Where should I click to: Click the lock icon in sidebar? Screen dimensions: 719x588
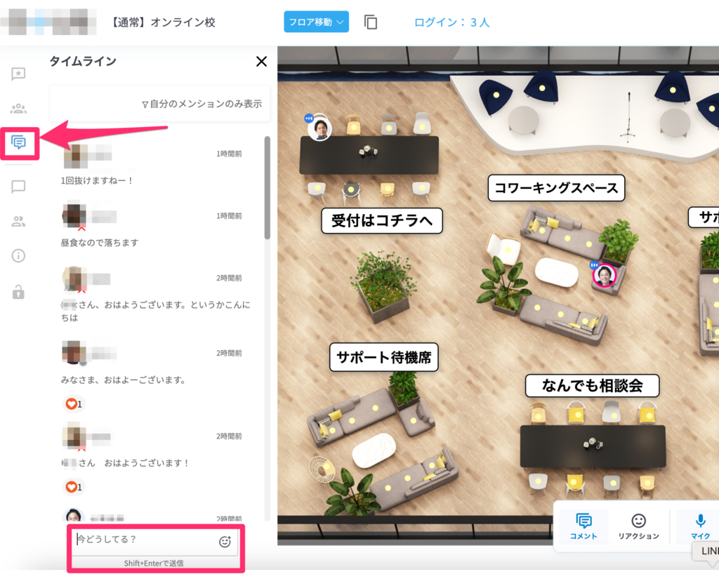click(x=19, y=292)
